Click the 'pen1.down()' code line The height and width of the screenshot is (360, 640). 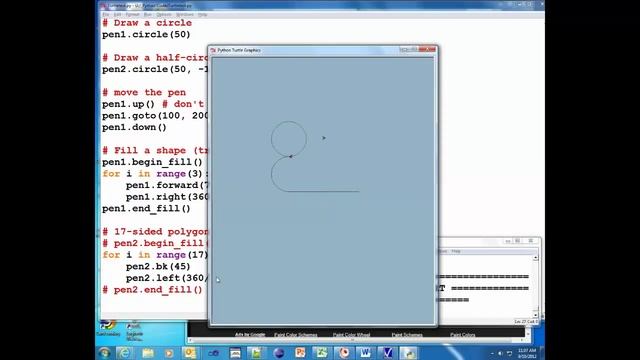coord(134,127)
